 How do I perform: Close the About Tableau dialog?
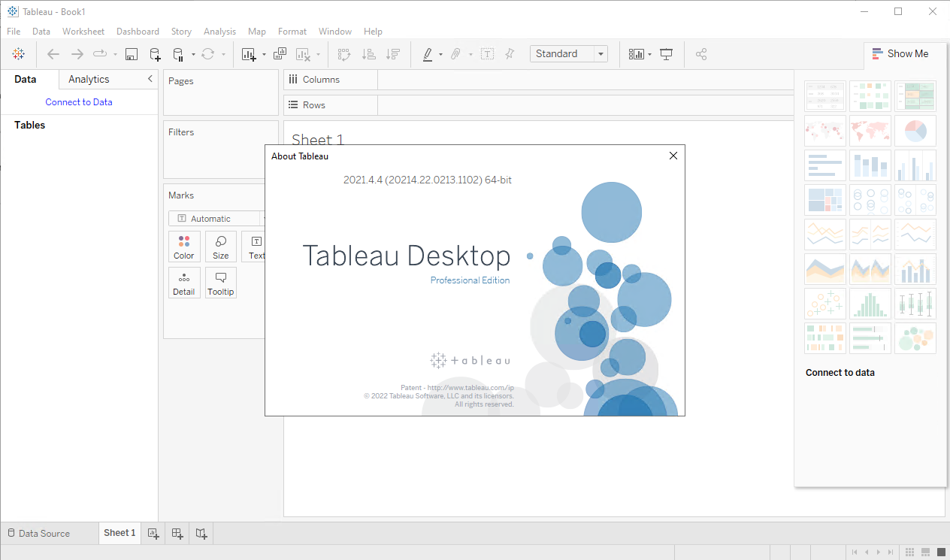673,156
